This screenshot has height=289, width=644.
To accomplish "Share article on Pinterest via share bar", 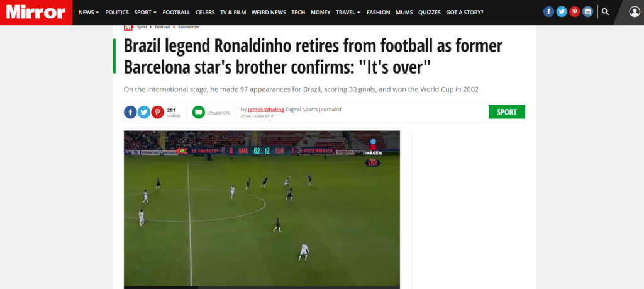I will coord(157,112).
